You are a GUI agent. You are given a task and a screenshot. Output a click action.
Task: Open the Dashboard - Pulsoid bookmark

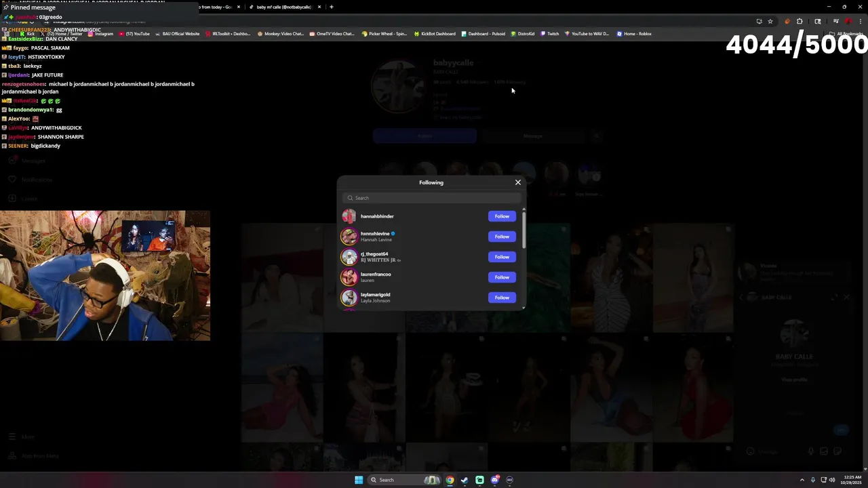tap(484, 33)
